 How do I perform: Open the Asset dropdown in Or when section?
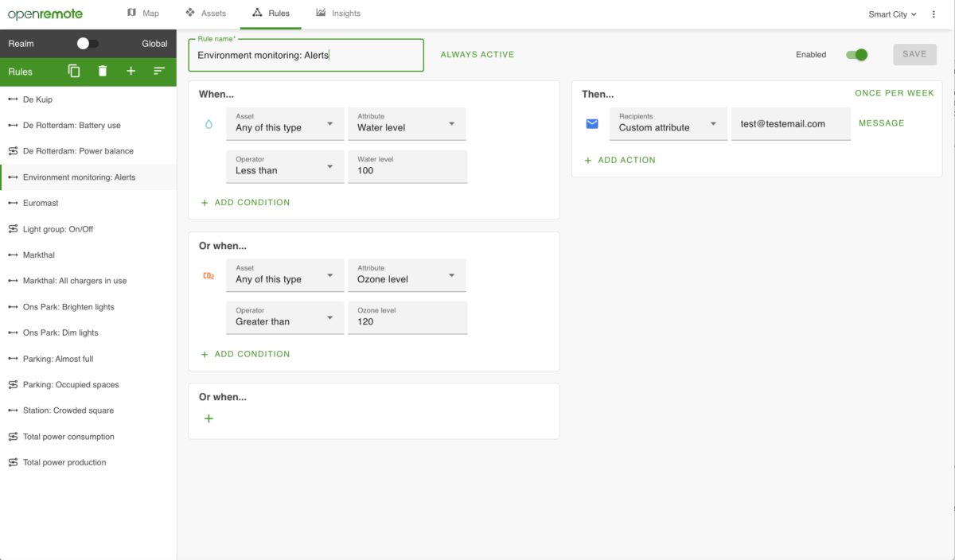[285, 276]
